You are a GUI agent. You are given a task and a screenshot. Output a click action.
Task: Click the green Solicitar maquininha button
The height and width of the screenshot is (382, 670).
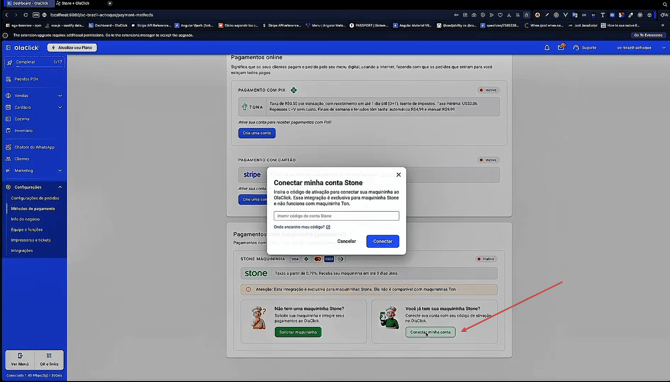click(298, 332)
